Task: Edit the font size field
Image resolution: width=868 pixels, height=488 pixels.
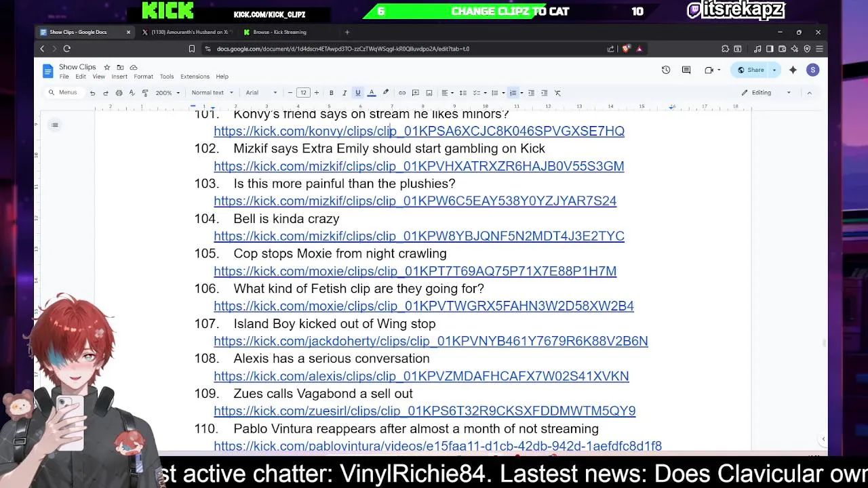Action: (x=303, y=93)
